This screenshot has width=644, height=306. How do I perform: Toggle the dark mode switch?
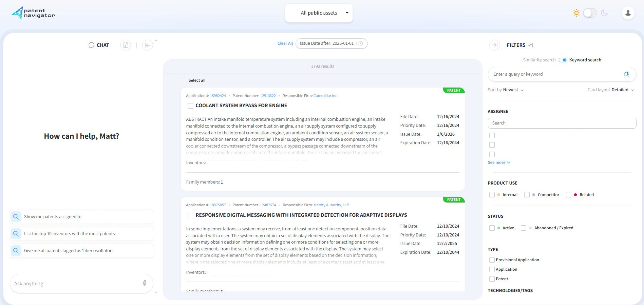(590, 13)
